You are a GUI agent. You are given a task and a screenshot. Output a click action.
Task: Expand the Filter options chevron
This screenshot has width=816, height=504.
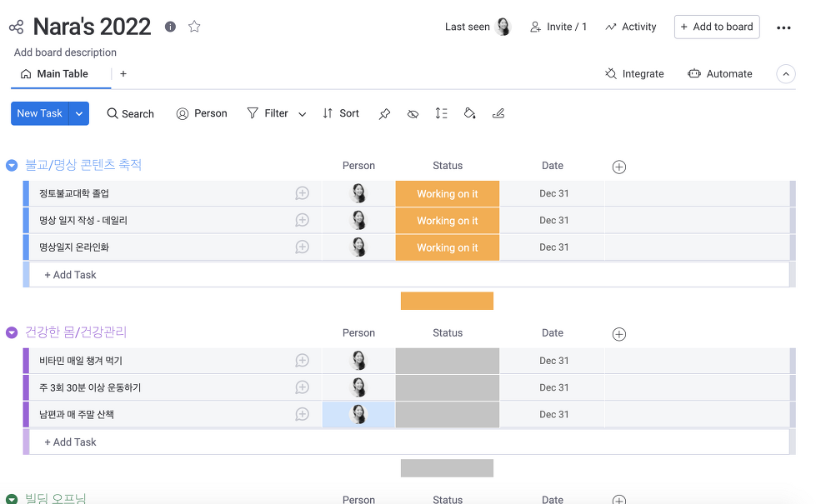302,114
